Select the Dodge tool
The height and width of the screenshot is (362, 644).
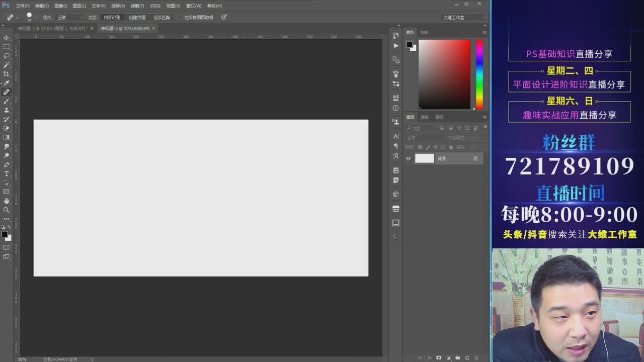pyautogui.click(x=7, y=155)
